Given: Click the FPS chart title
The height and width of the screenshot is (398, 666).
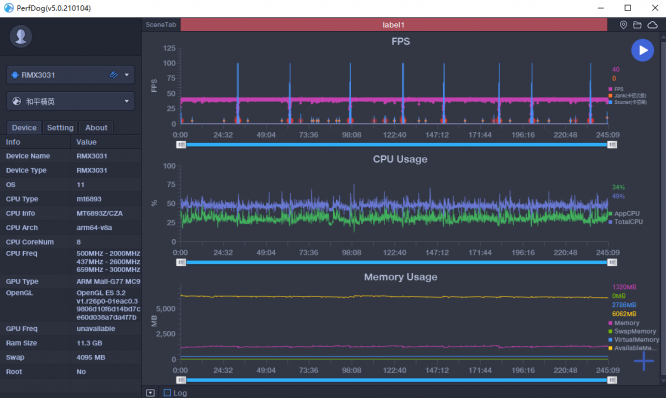Looking at the screenshot, I should 401,42.
